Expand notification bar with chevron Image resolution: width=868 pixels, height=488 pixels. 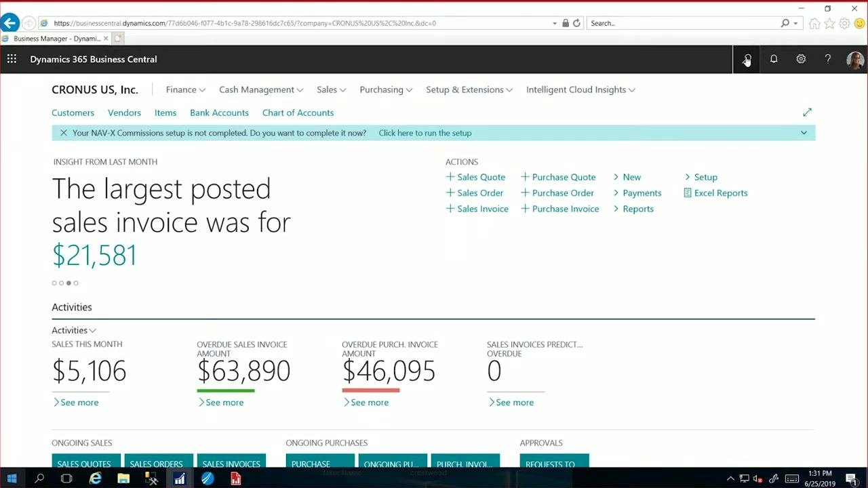(x=804, y=133)
